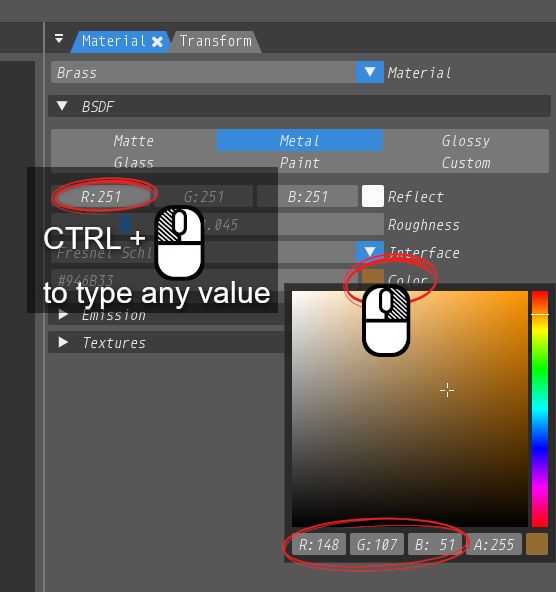Image resolution: width=556 pixels, height=592 pixels.
Task: Collapse the BSDF section
Action: [x=62, y=106]
